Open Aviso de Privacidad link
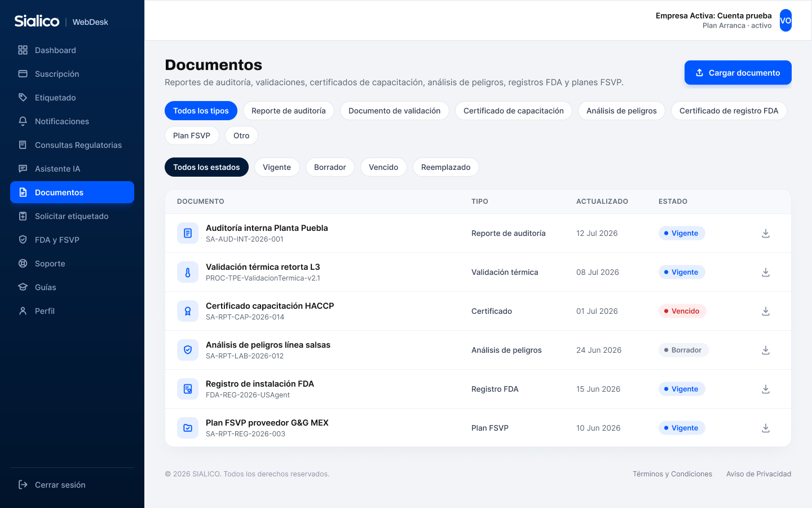This screenshot has height=508, width=812. 758,474
